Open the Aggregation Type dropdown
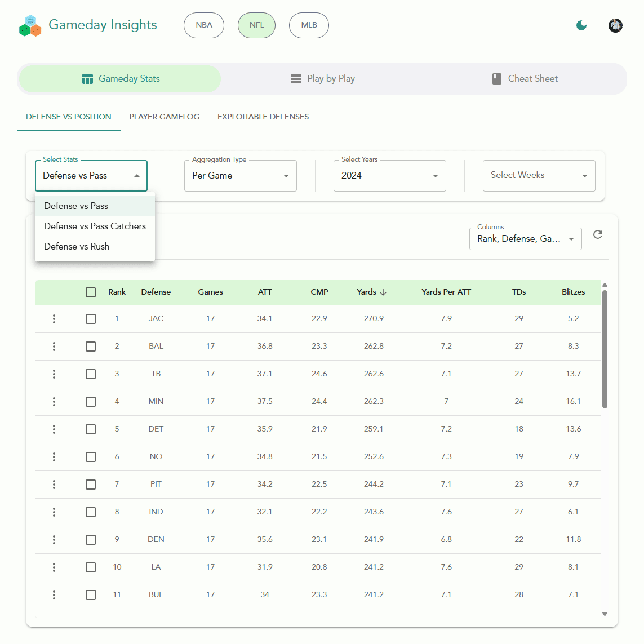The width and height of the screenshot is (644, 644). coord(240,175)
